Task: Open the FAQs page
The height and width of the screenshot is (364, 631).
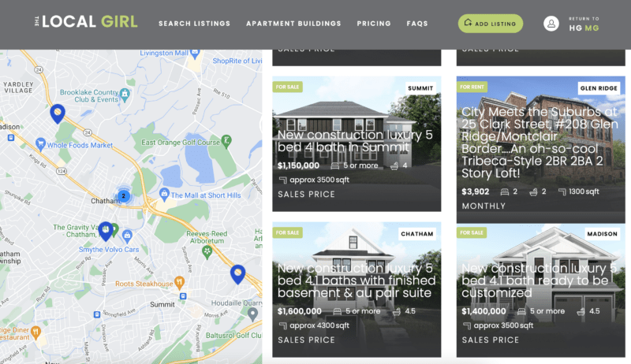Action: pyautogui.click(x=417, y=24)
